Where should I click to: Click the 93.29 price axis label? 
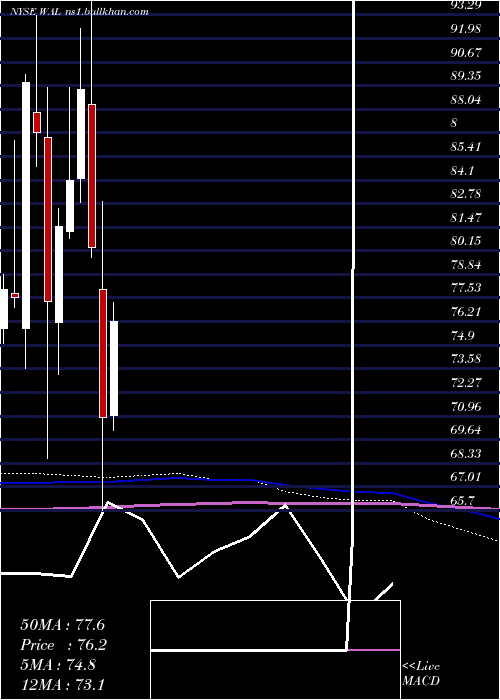coord(466,5)
